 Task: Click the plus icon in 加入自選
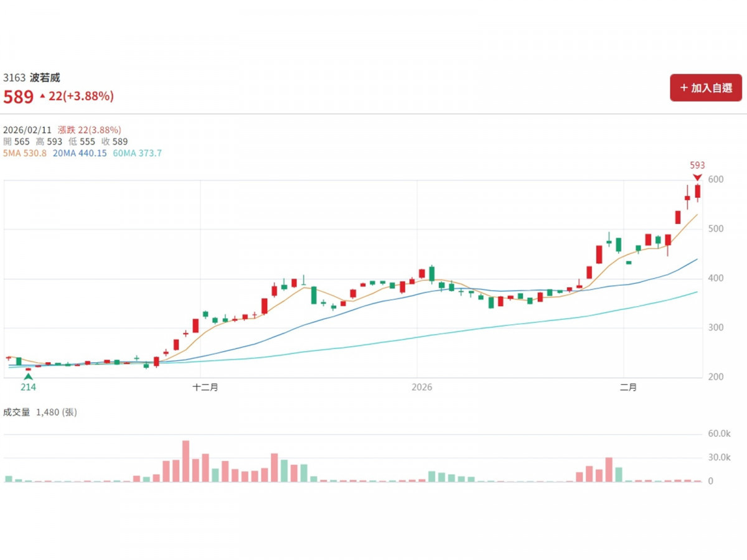pyautogui.click(x=684, y=88)
